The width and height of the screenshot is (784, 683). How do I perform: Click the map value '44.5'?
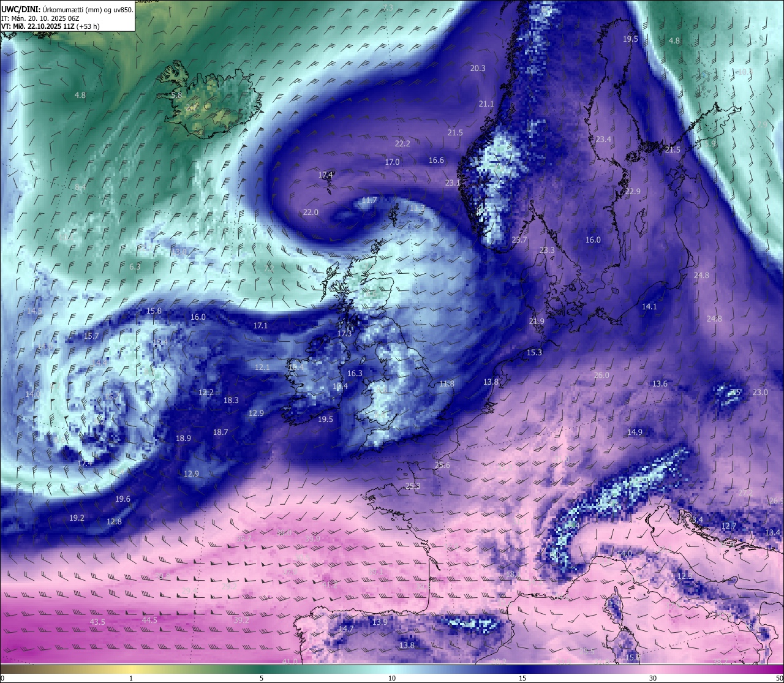coord(149,620)
